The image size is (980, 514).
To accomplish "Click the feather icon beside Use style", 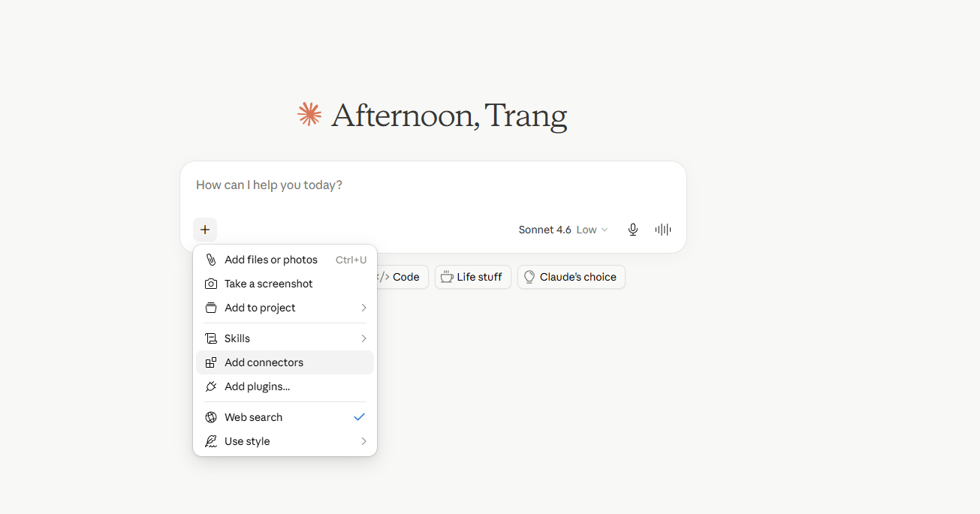I will click(211, 441).
